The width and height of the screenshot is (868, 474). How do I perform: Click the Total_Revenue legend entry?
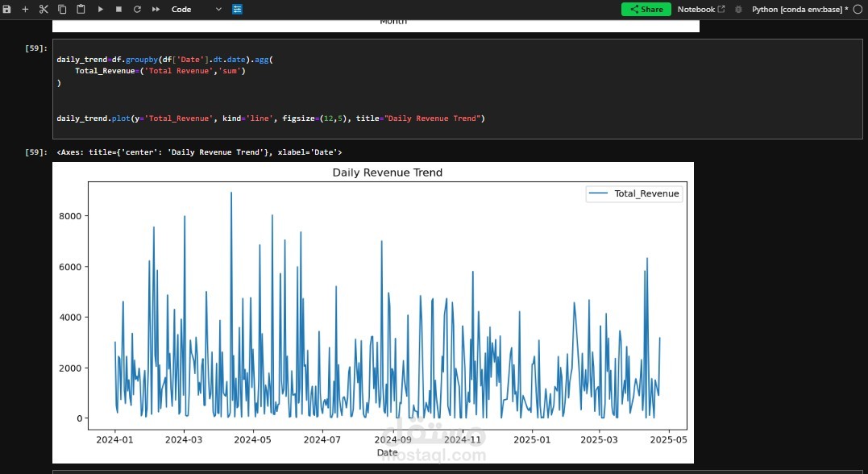point(634,193)
